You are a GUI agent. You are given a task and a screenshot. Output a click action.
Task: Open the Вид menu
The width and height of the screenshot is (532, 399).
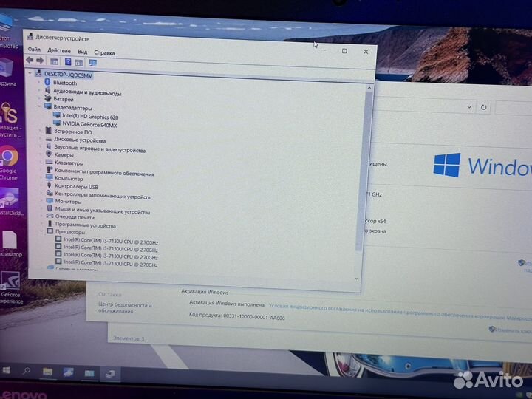[83, 52]
